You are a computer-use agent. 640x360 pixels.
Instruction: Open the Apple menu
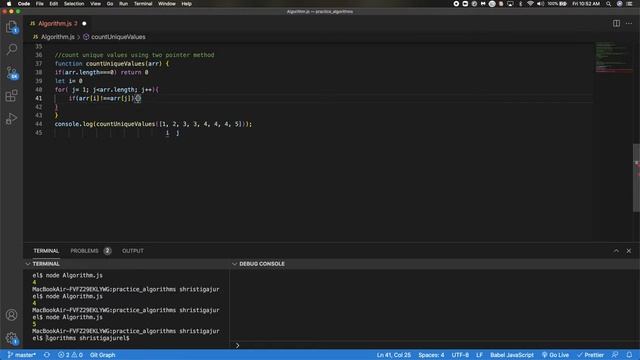pos(9,4)
